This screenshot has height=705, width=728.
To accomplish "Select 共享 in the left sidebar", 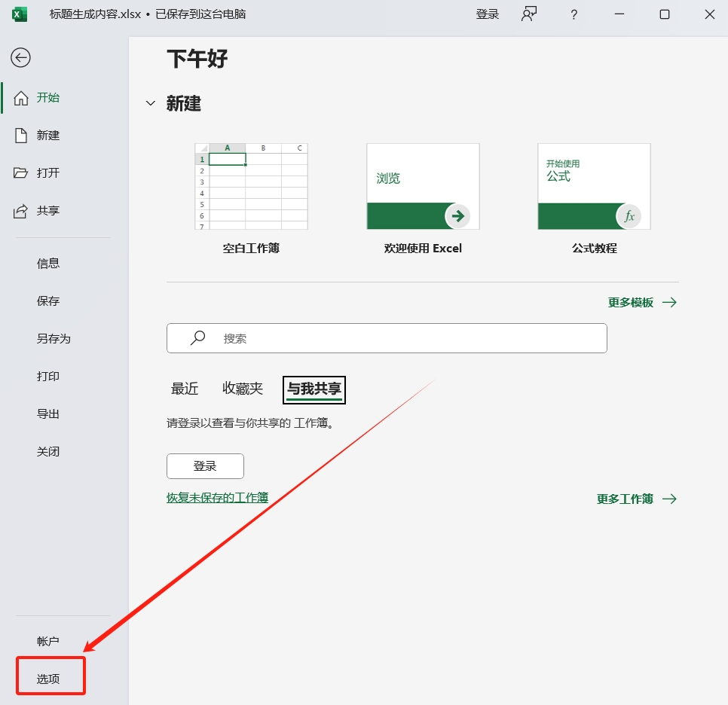I will [x=47, y=211].
